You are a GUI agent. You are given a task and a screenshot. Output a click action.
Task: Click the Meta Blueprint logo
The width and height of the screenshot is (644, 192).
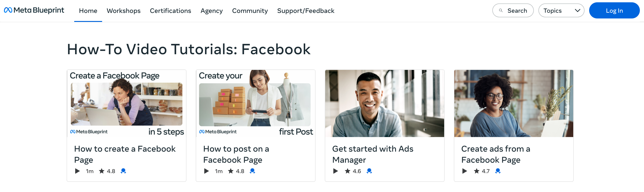(x=34, y=10)
